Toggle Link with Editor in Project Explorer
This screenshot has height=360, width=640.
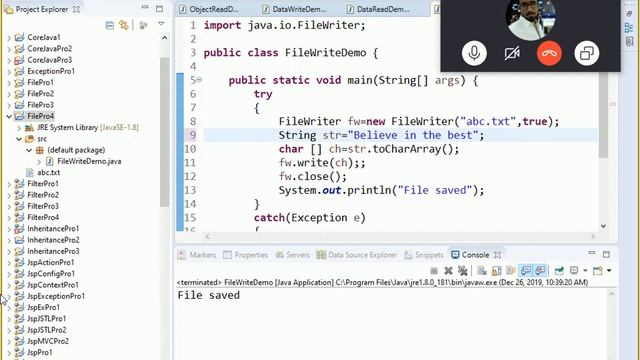[124, 25]
